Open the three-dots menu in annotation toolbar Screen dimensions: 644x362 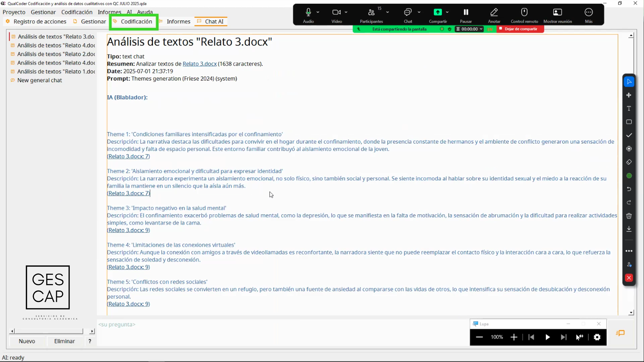(629, 251)
